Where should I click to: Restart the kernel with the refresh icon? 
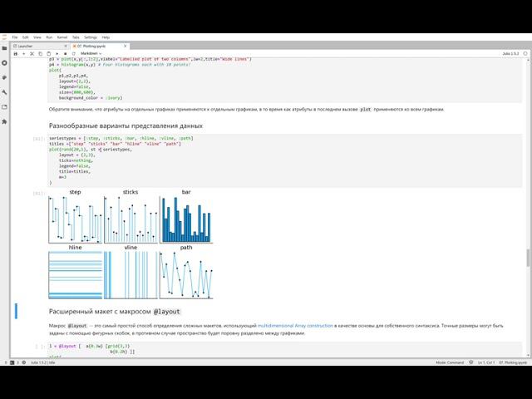73,53
